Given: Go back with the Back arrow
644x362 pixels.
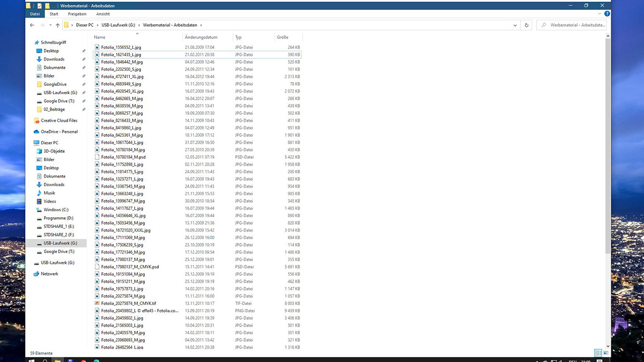Looking at the screenshot, I should point(32,25).
